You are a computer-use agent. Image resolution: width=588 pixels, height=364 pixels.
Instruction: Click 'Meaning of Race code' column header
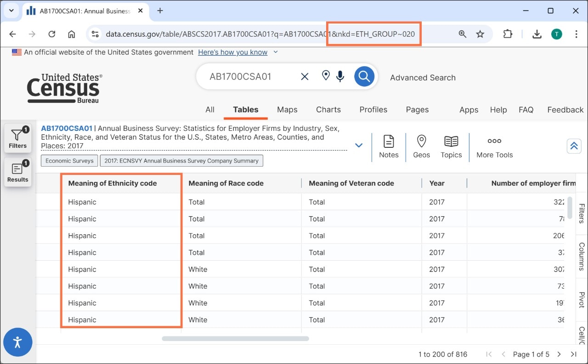coord(226,183)
